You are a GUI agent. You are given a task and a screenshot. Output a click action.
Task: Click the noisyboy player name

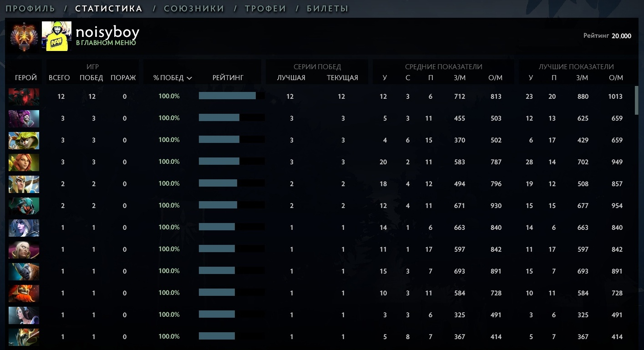point(107,32)
